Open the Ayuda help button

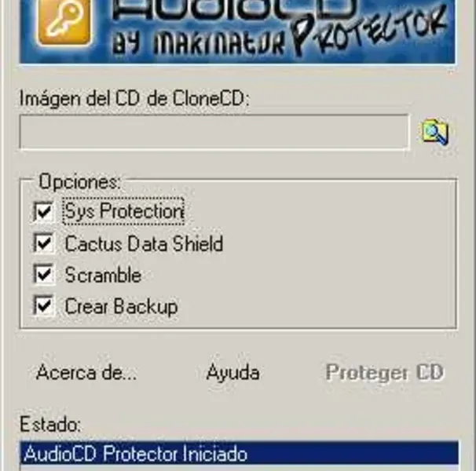point(233,373)
